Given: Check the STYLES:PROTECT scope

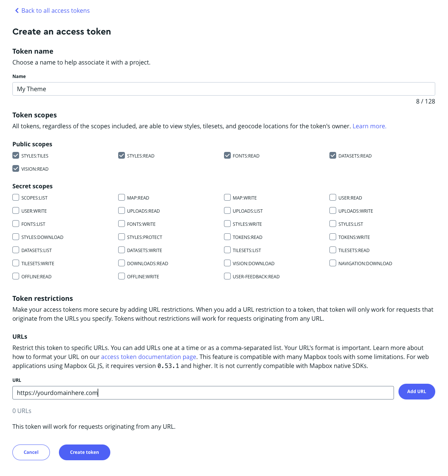Looking at the screenshot, I should (x=122, y=237).
